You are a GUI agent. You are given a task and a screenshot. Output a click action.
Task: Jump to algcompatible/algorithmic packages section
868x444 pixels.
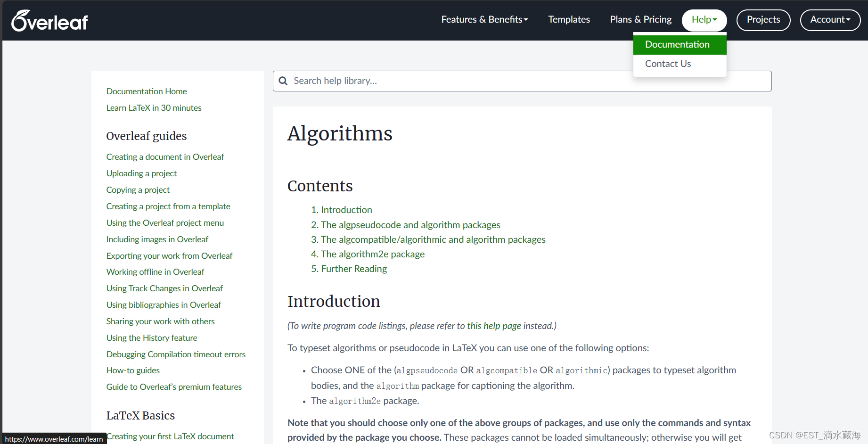(433, 239)
